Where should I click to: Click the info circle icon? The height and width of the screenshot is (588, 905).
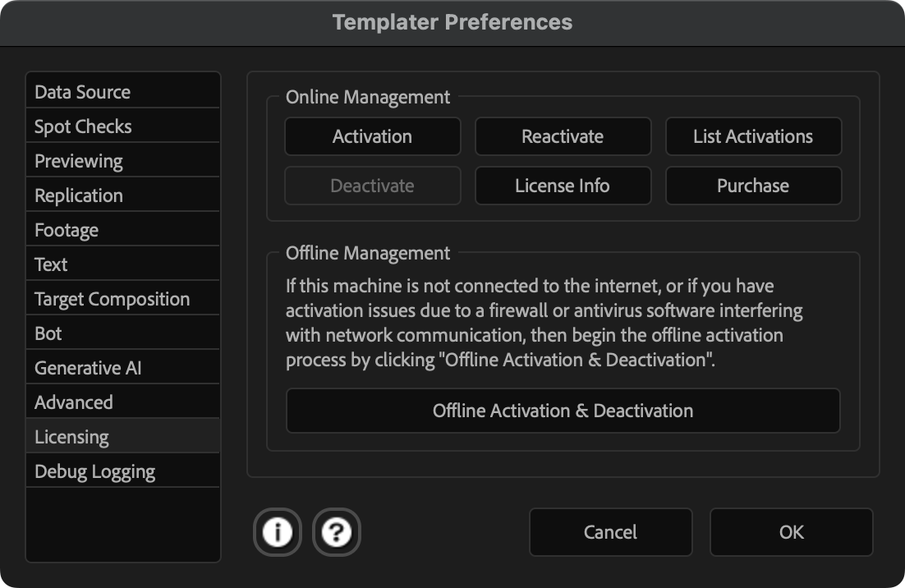coord(277,533)
